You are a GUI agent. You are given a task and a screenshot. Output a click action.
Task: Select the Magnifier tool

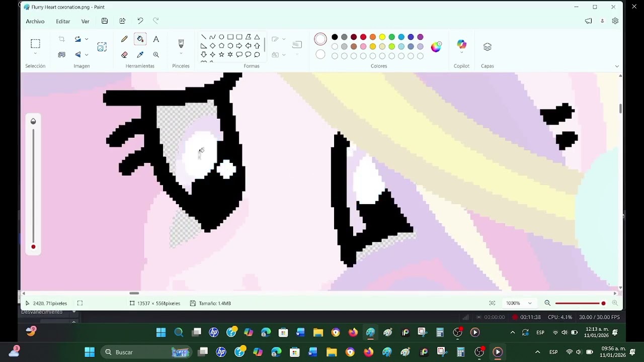pyautogui.click(x=156, y=54)
